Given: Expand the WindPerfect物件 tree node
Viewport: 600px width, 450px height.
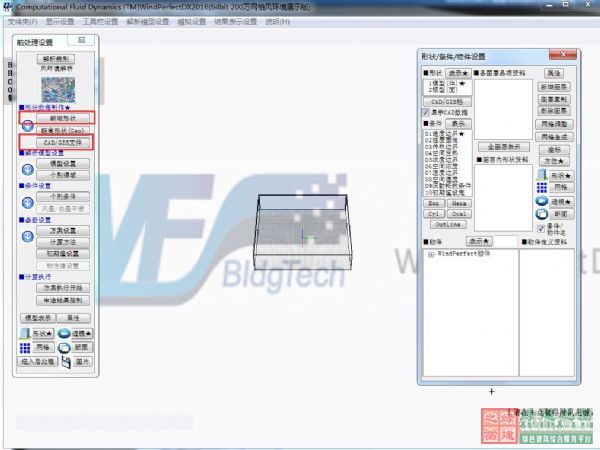Looking at the screenshot, I should [x=431, y=255].
